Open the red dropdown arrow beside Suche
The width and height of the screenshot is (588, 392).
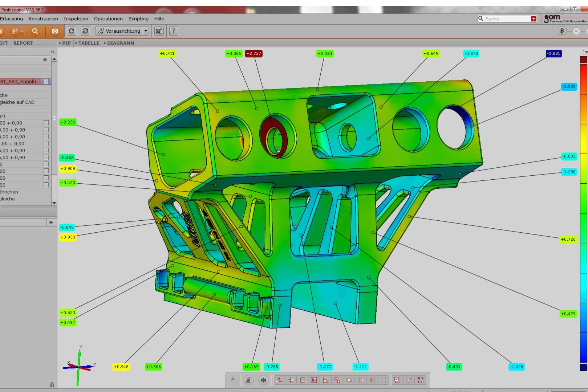(534, 19)
